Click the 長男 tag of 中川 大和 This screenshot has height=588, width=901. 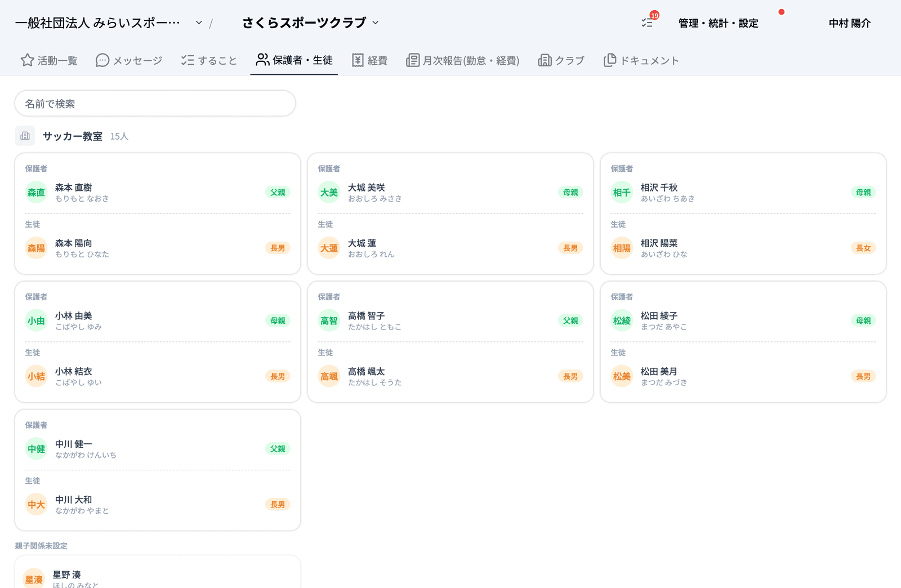[x=278, y=505]
